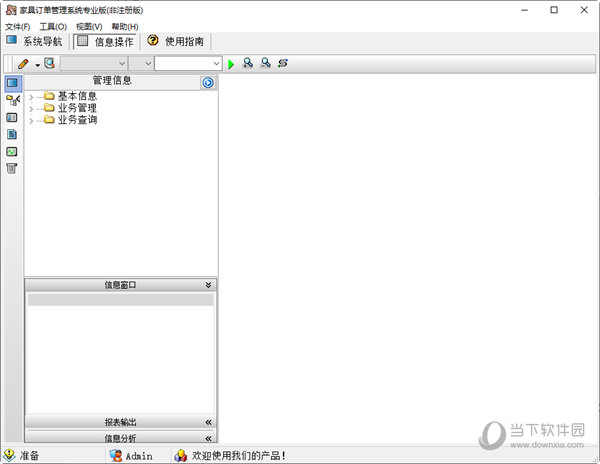Collapse the 信息窗口 panel

(208, 285)
